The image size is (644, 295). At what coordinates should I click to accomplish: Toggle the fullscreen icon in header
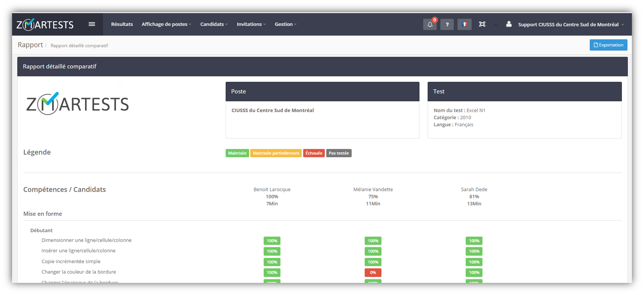pos(482,24)
